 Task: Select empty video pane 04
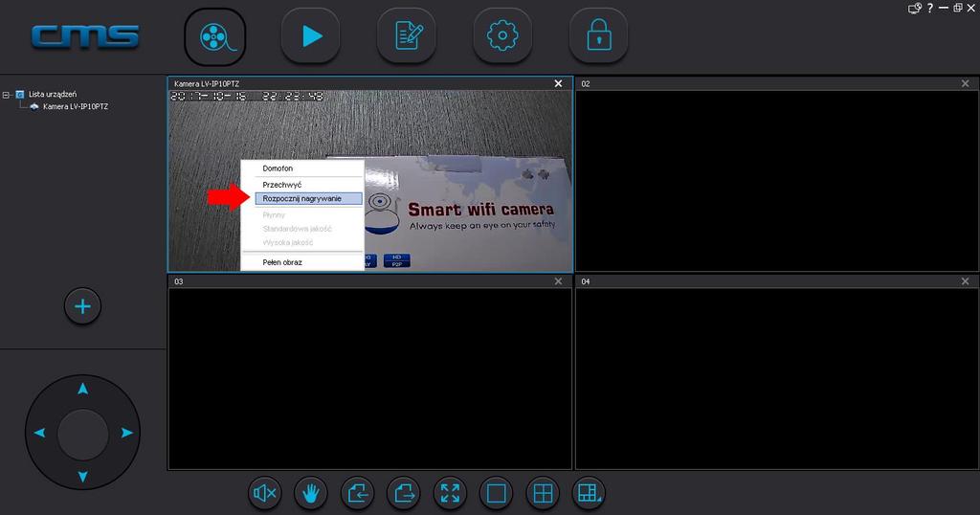click(x=777, y=379)
